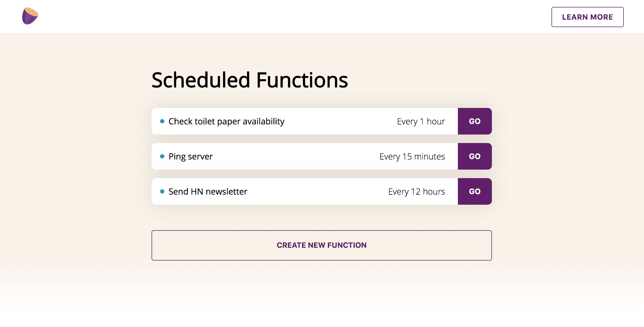
Task: Click status dot next to Send HN newsletter
Action: coord(162,191)
